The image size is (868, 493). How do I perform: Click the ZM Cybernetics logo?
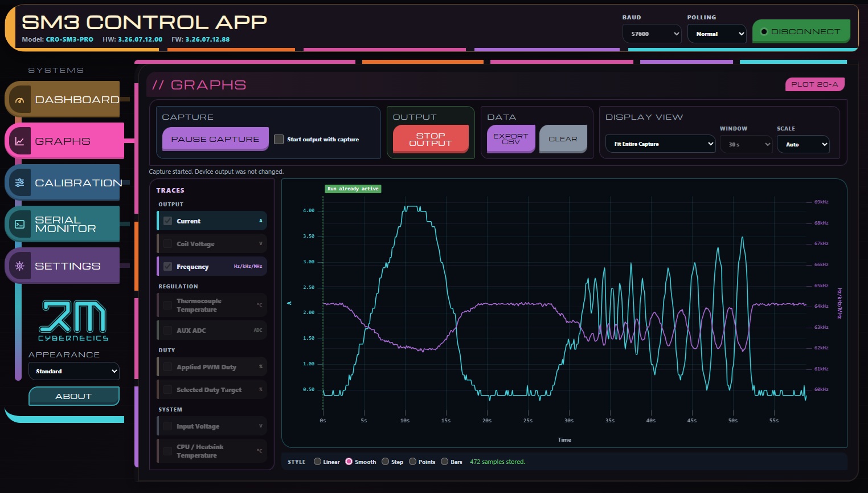pyautogui.click(x=73, y=321)
